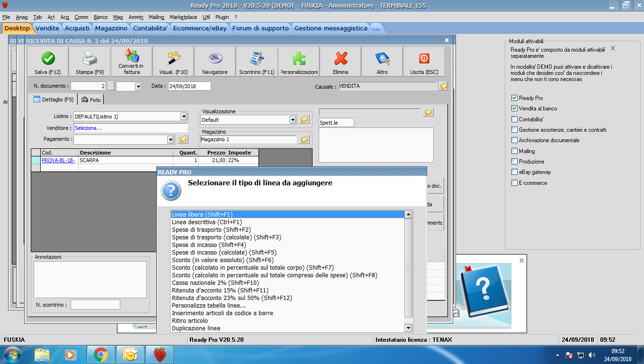The width and height of the screenshot is (644, 364).
Task: Switch to the Foto tab
Action: (x=91, y=100)
